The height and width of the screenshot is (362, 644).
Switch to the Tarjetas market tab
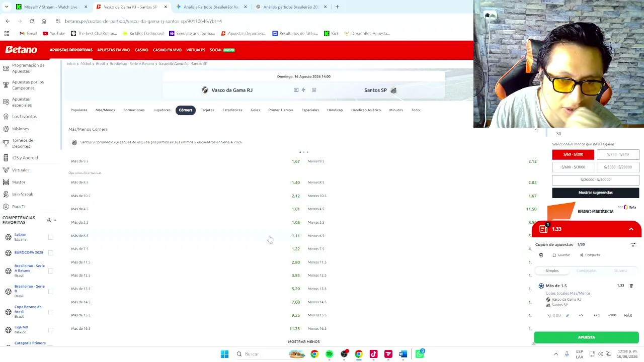click(x=207, y=110)
